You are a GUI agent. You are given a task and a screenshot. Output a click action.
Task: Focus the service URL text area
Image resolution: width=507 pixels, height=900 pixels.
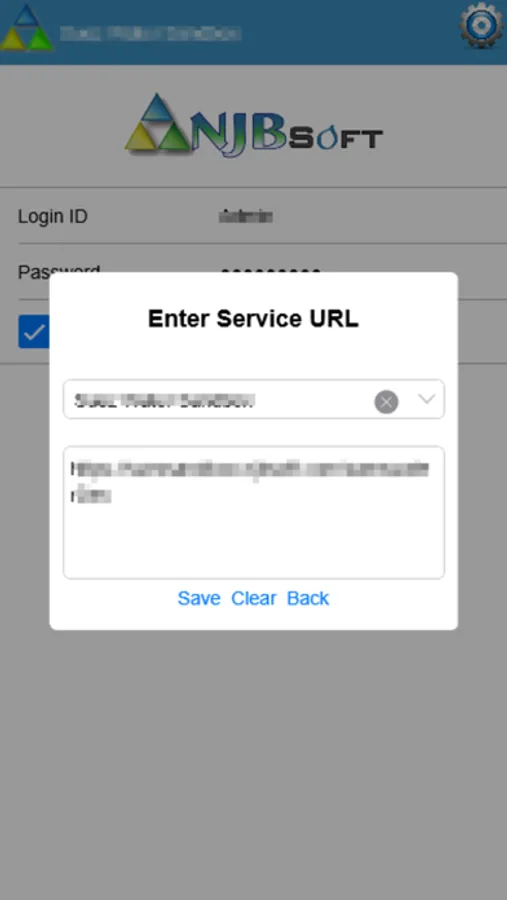coord(253,512)
